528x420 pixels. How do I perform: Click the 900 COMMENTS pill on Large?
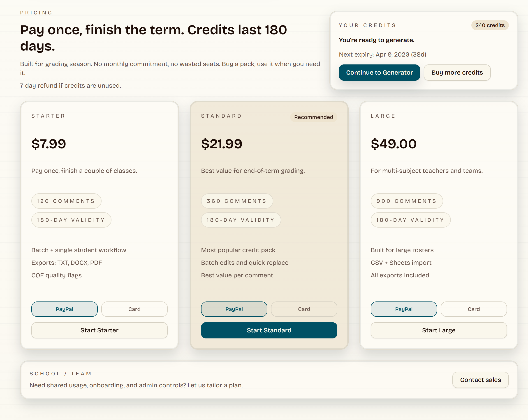[x=407, y=201]
